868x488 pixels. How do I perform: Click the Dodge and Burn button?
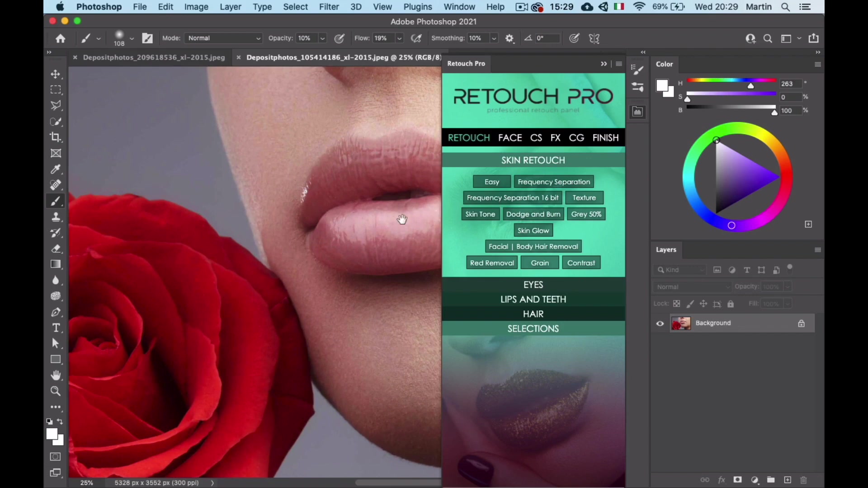(x=533, y=214)
